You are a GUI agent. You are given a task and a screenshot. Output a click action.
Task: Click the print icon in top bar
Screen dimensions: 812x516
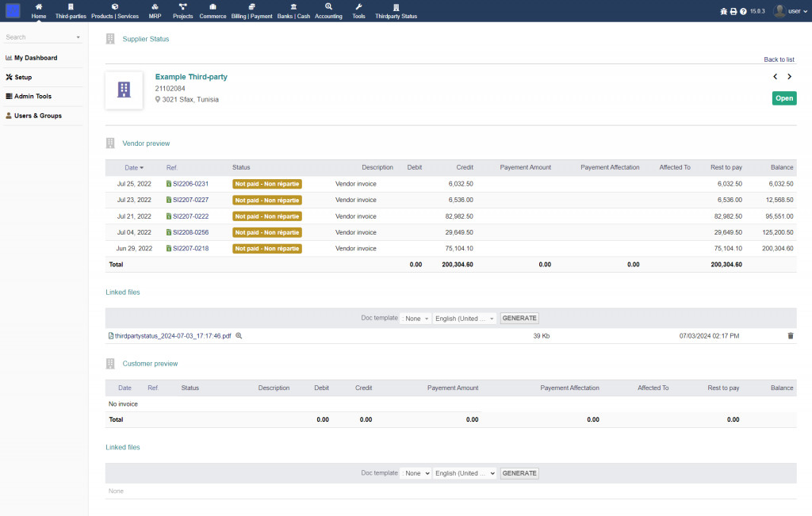point(733,11)
